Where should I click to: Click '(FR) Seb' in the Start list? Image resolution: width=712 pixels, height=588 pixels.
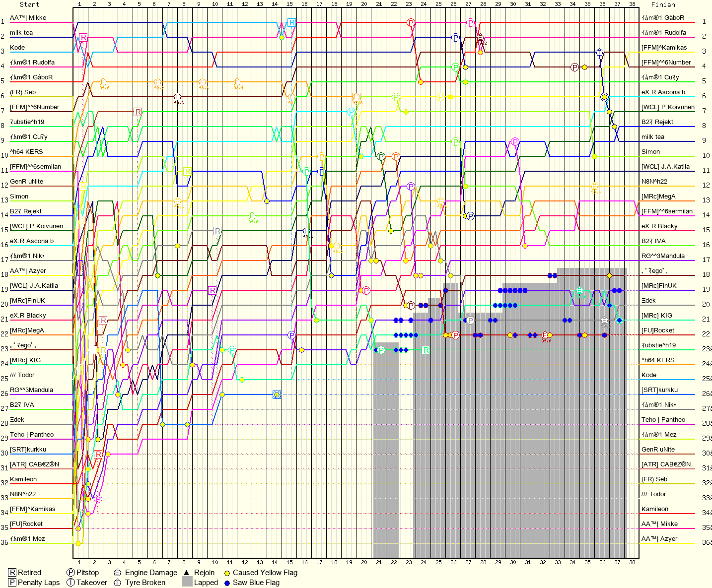[x=23, y=92]
